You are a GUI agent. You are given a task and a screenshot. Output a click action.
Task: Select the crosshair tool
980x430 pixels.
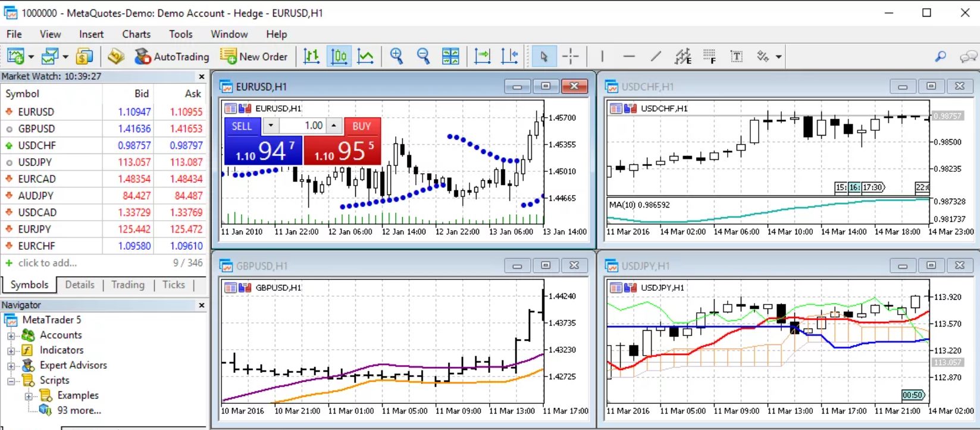point(571,57)
